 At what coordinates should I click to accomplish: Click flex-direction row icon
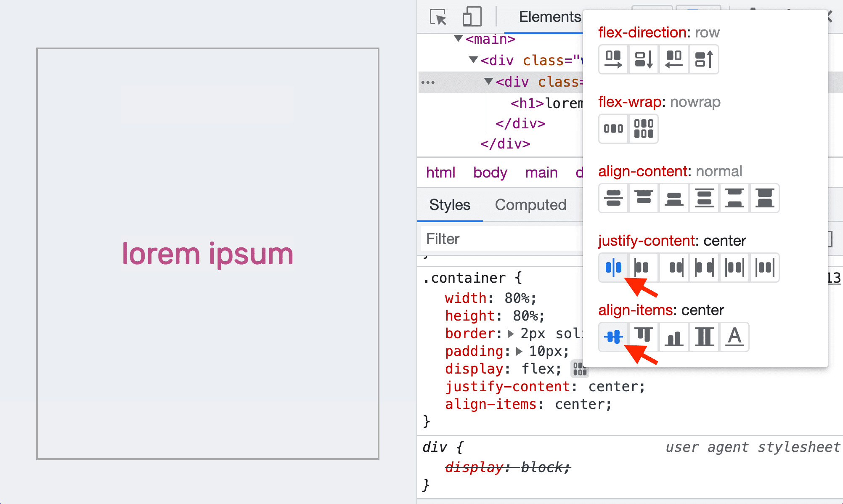point(612,59)
